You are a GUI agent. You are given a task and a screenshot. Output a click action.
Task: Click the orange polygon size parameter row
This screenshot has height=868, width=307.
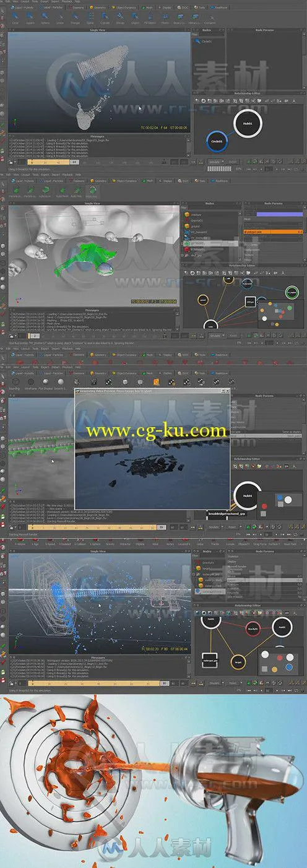point(273,232)
